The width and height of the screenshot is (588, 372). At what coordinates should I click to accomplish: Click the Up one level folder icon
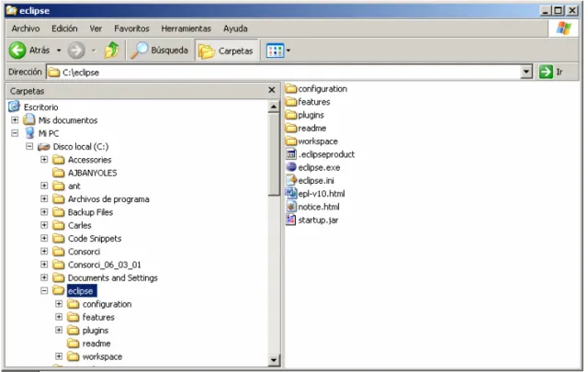111,51
